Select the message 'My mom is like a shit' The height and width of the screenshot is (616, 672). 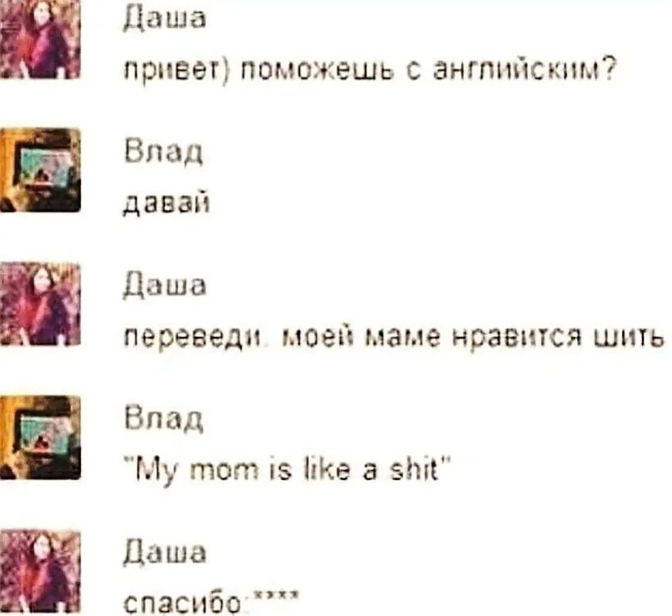pos(287,471)
